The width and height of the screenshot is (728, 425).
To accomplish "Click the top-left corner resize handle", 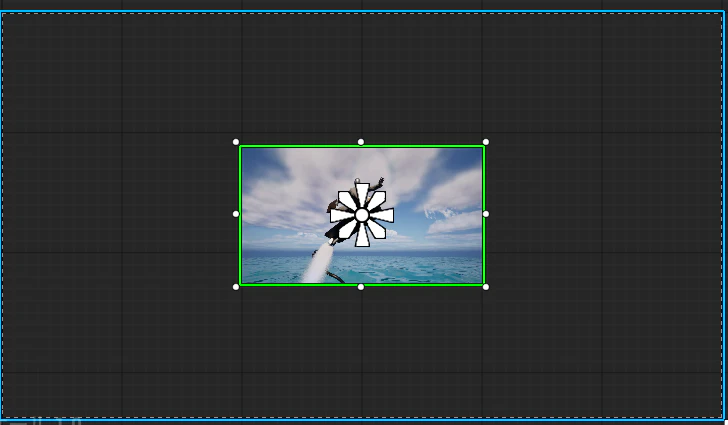I will (236, 142).
